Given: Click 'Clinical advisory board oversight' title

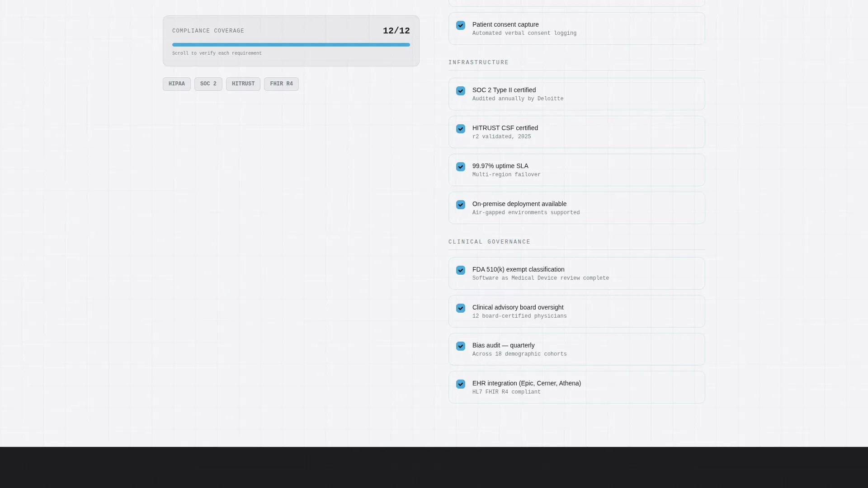Looking at the screenshot, I should [518, 307].
